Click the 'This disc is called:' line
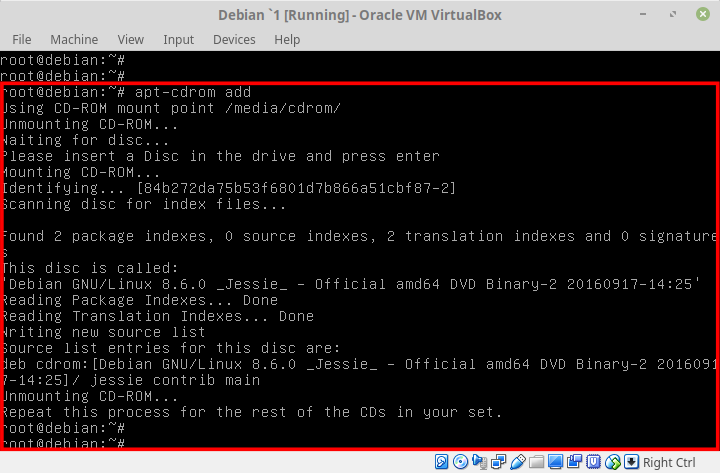720x473 pixels. tap(90, 268)
